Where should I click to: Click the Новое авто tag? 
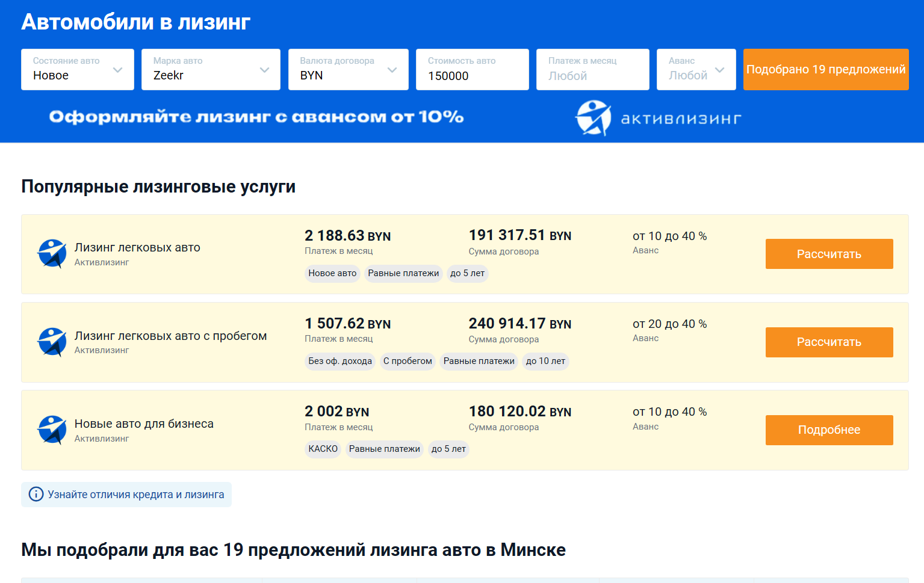pos(332,273)
